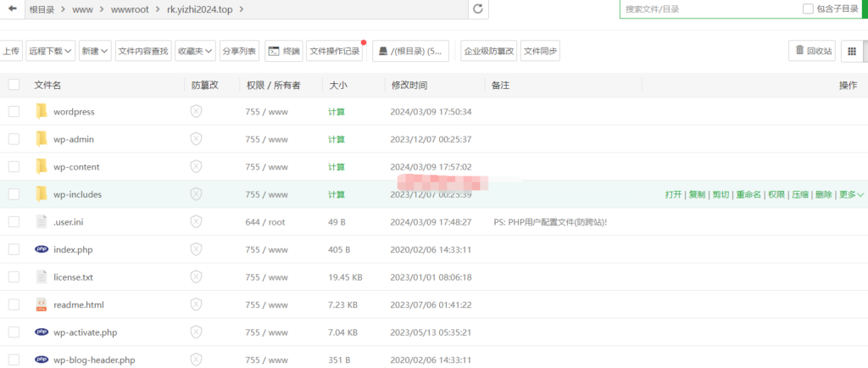Toggle tamper-proof shield for wp-content
The width and height of the screenshot is (868, 368).
point(196,166)
